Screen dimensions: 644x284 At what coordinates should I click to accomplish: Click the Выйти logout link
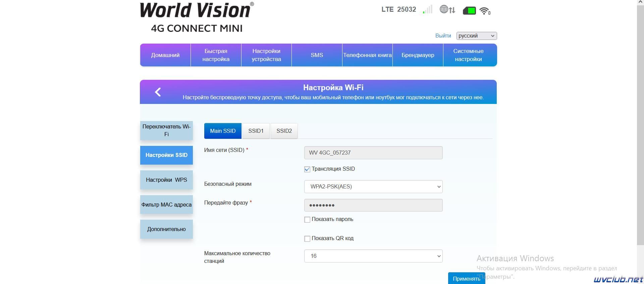point(443,36)
